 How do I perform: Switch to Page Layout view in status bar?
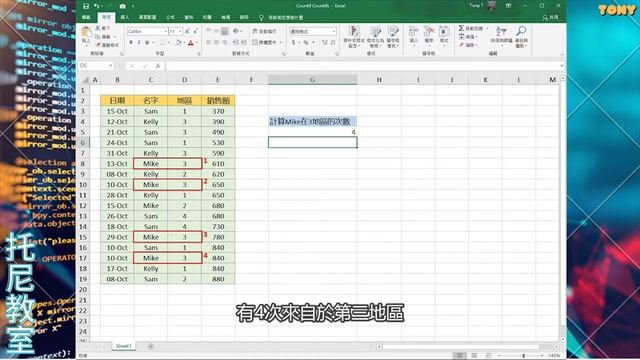pos(474,356)
